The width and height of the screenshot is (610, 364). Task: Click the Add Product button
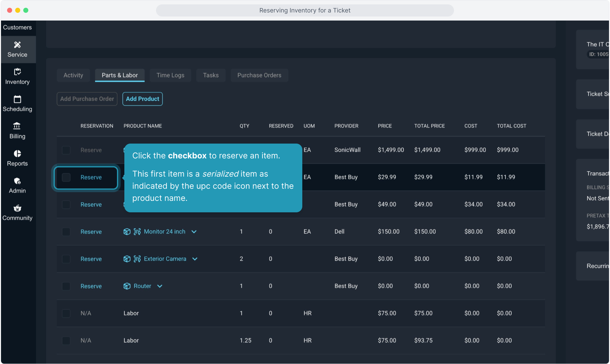143,99
